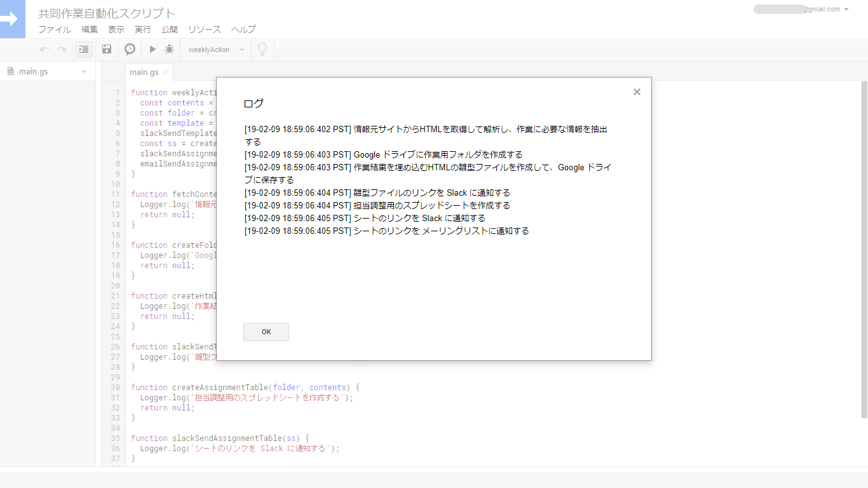Click log entry about Google ドライブ作業用フォルダ

(384, 154)
